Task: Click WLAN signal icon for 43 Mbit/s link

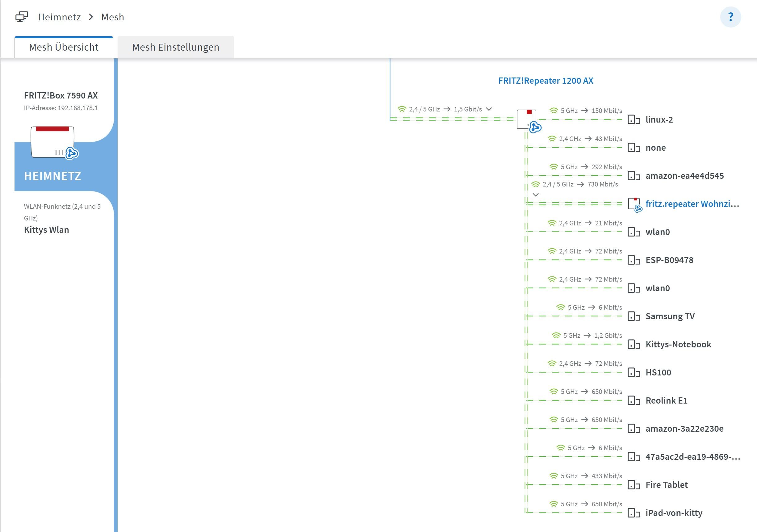Action: 552,139
